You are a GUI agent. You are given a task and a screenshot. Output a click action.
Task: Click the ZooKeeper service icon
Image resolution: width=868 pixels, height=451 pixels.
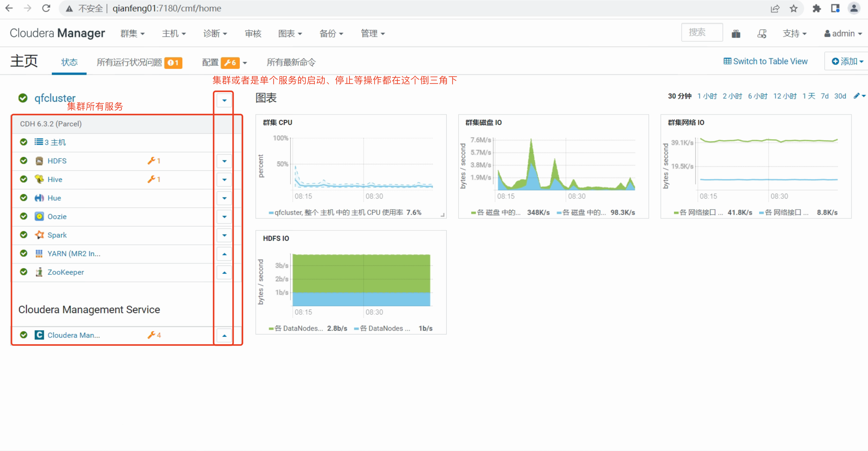click(39, 272)
